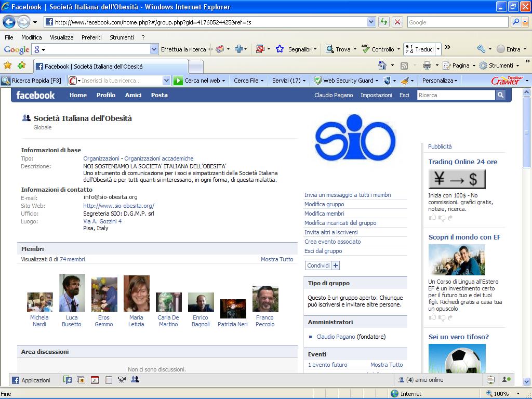Open the Preferiti menu
532x399 pixels.
pyautogui.click(x=91, y=37)
